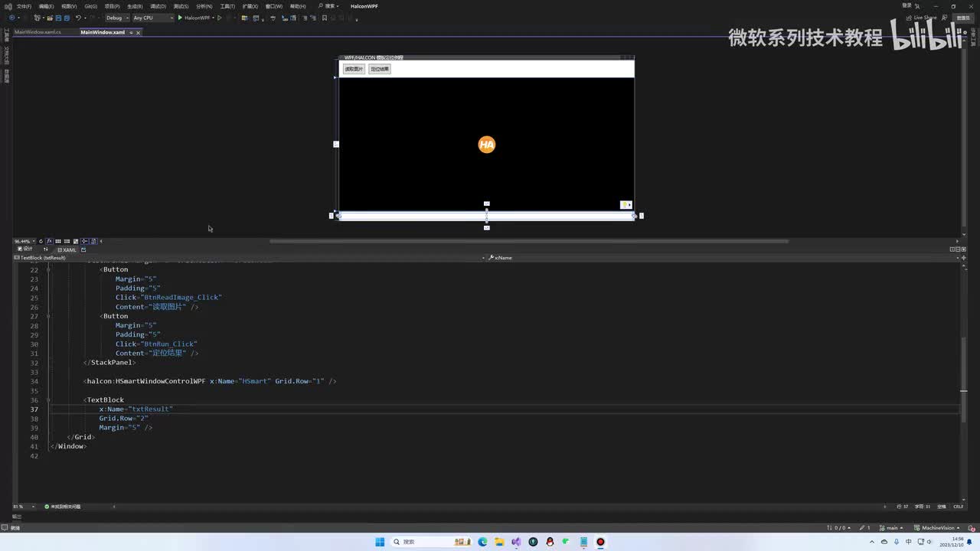Switch to the XAML pane tab

[67, 249]
